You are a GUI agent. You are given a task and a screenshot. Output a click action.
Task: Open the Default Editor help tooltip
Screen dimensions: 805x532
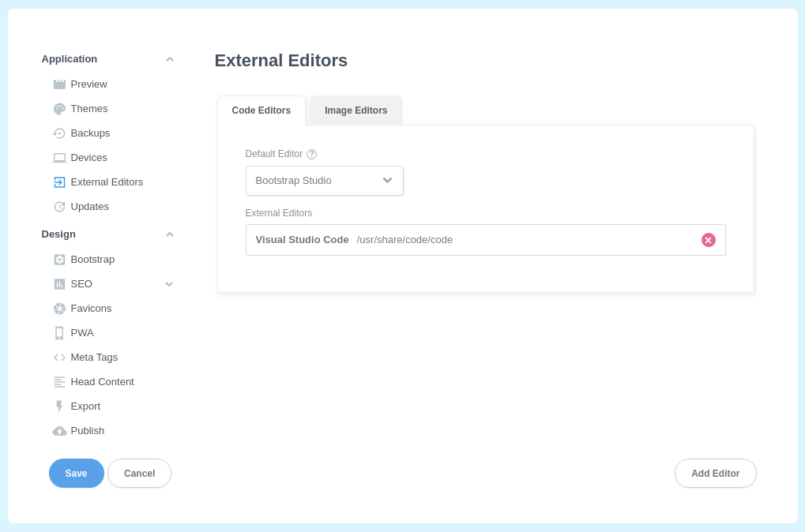click(x=311, y=154)
